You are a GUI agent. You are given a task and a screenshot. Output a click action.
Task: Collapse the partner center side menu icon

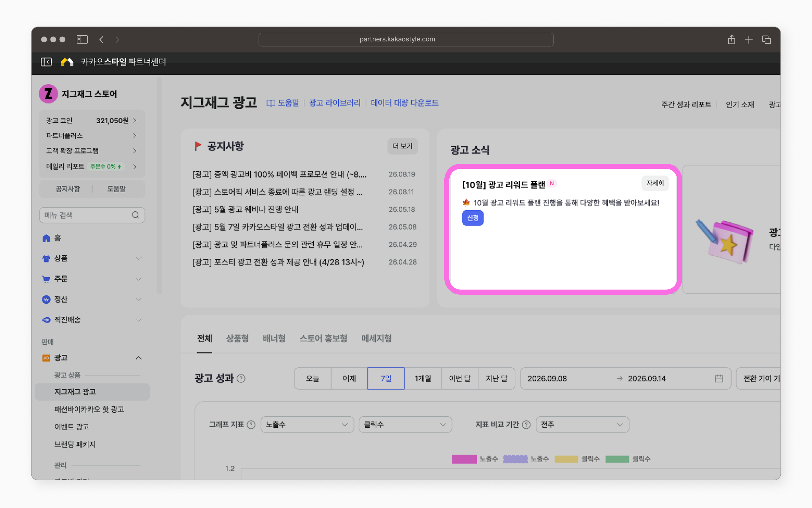46,62
